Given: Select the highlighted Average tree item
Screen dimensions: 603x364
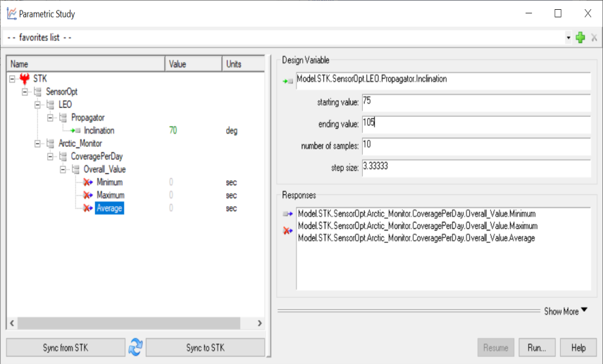Looking at the screenshot, I should tap(110, 208).
